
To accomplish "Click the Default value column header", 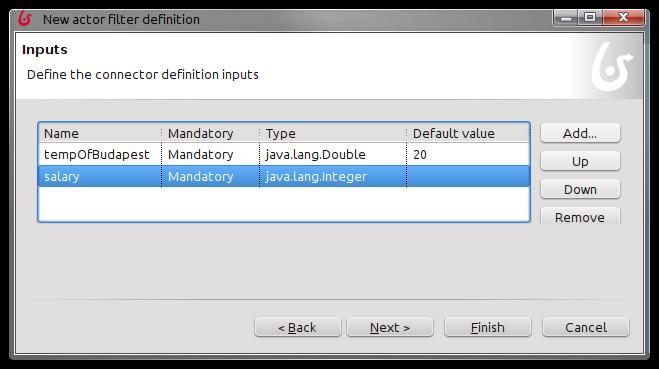I will (468, 133).
